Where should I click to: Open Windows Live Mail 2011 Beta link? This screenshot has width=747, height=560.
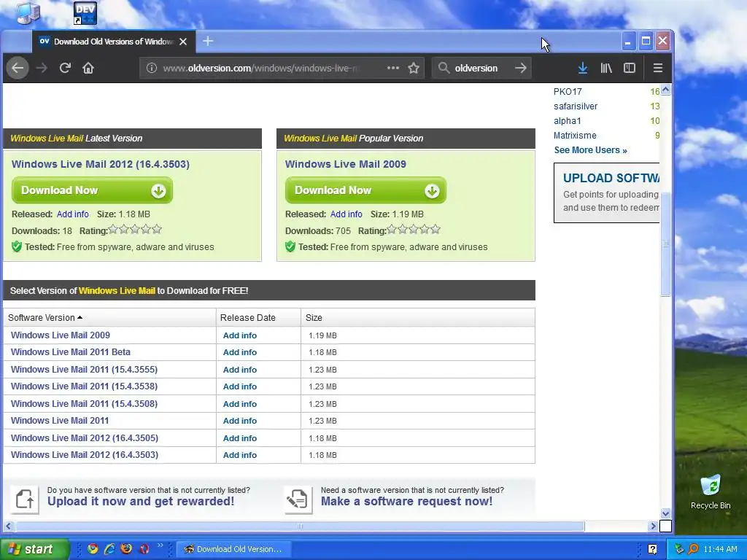pos(71,352)
